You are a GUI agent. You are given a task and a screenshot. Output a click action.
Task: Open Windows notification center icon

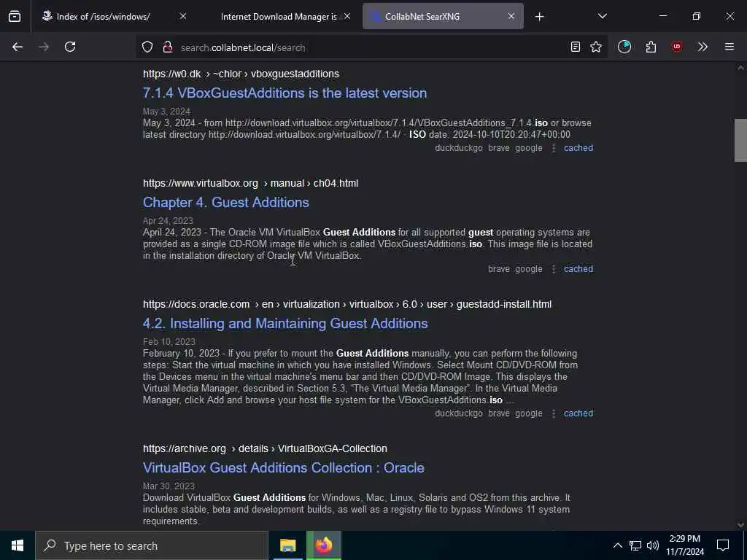[723, 545]
